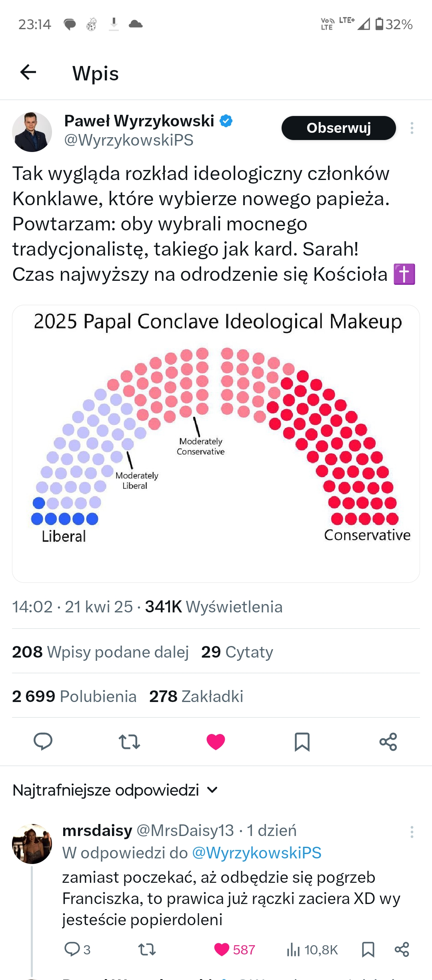The image size is (432, 980).
Task: Reply to Paweł Wyrzykowski's post
Action: pos(43,741)
